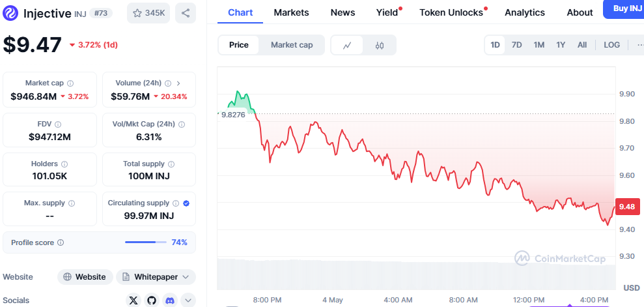Expand Volume (24h) arrow

point(178,83)
